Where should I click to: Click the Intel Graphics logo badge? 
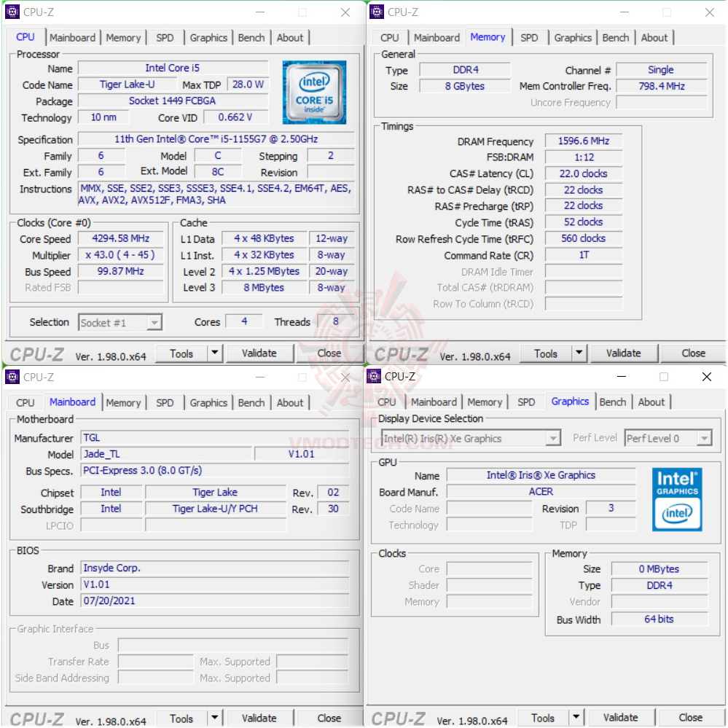click(x=677, y=499)
